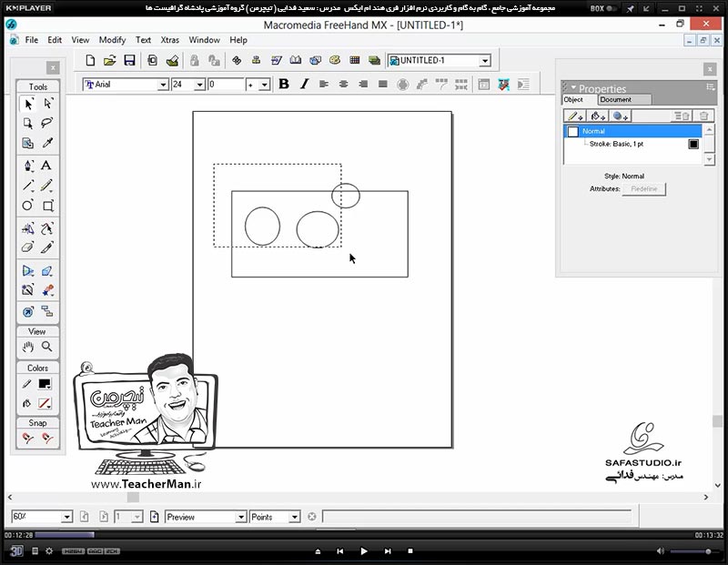728x565 pixels.
Task: Select the Line tool
Action: pos(28,186)
